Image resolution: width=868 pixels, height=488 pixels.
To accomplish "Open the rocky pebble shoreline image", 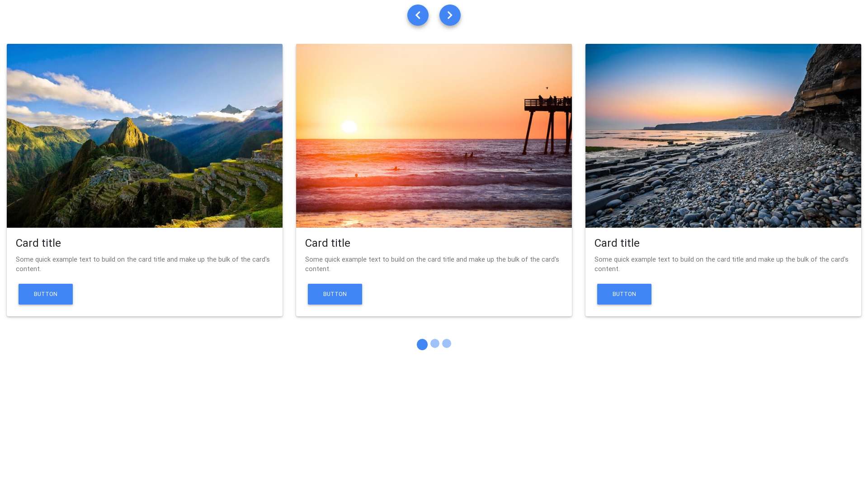I will 723,136.
